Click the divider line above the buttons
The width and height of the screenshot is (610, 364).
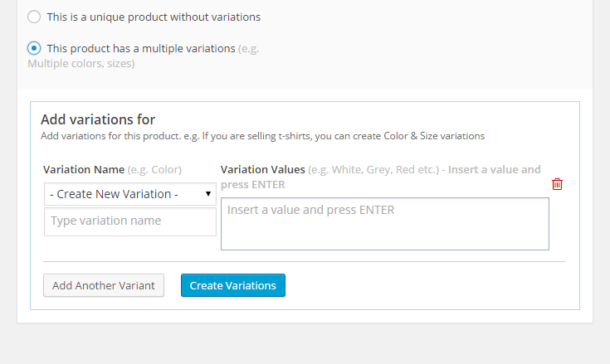click(304, 262)
